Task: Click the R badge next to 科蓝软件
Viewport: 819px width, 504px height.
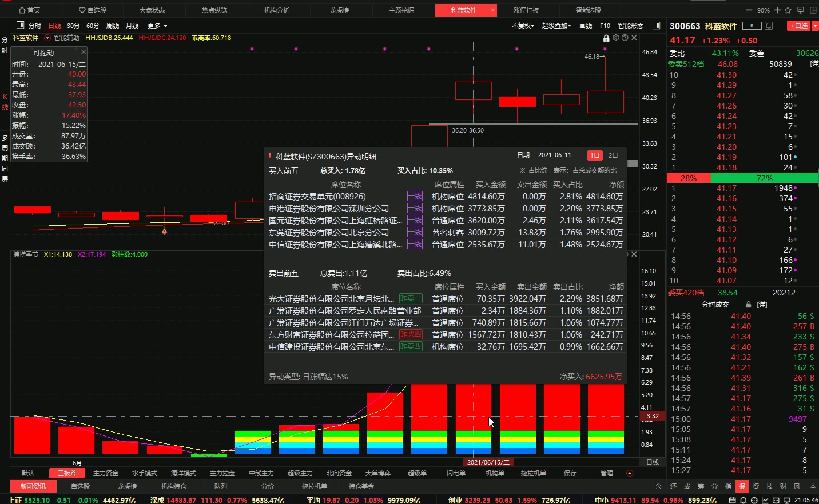Action: [752, 26]
